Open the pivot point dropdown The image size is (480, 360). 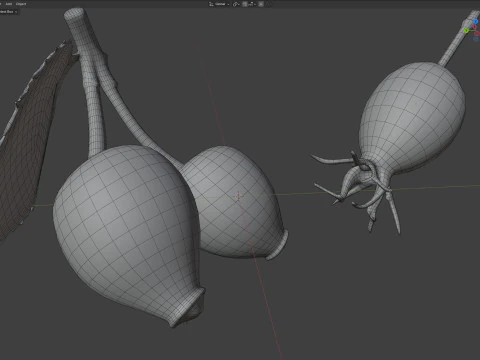tap(236, 4)
